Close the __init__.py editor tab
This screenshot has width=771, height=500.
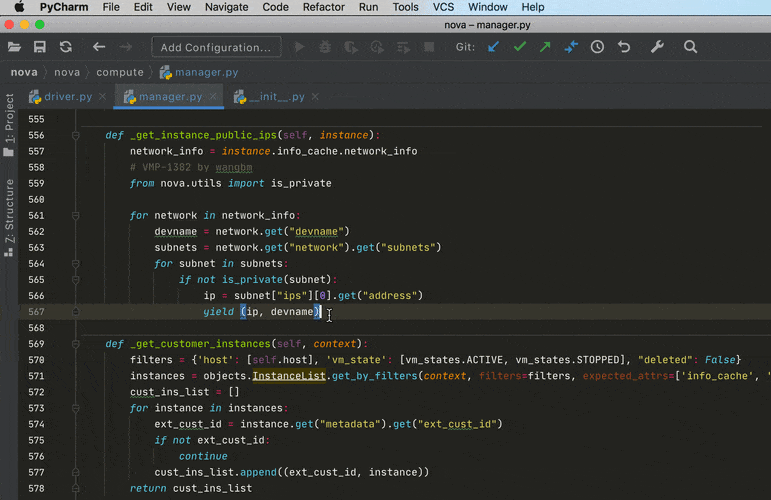pyautogui.click(x=315, y=97)
